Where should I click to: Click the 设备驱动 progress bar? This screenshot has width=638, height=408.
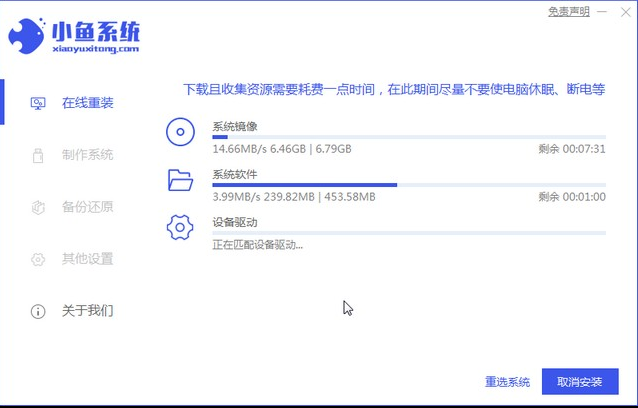pyautogui.click(x=409, y=233)
